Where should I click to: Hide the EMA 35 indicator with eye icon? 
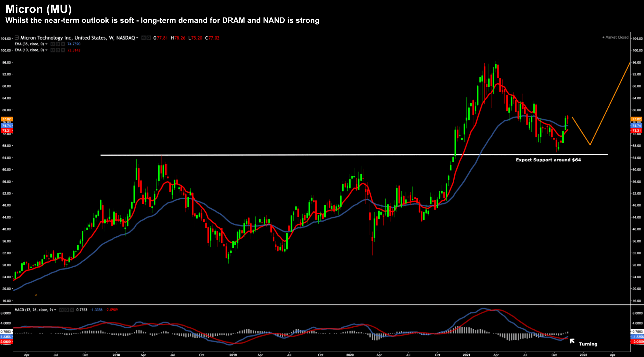pos(53,44)
